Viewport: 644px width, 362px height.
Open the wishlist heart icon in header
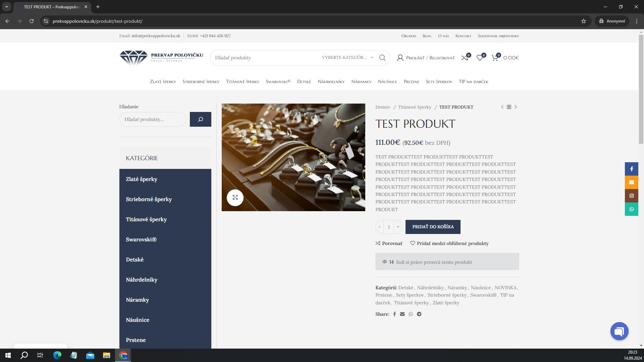click(x=480, y=58)
